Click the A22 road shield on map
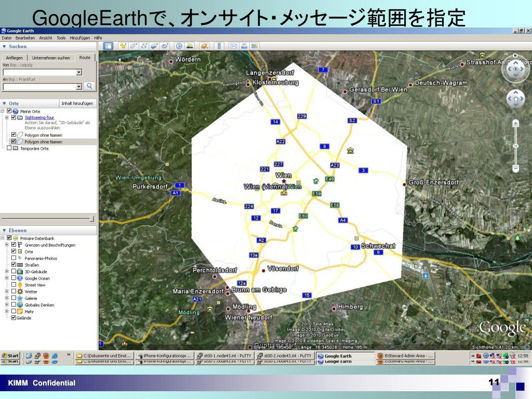 click(281, 141)
